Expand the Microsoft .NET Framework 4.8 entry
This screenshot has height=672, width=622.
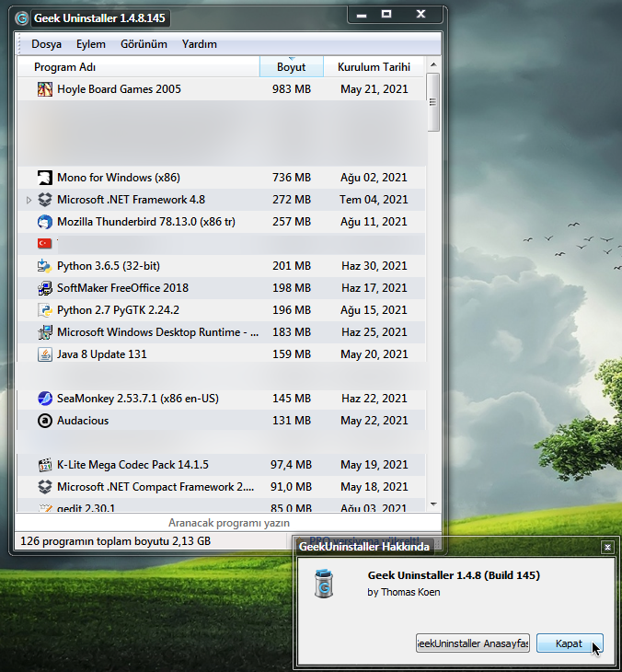click(29, 200)
